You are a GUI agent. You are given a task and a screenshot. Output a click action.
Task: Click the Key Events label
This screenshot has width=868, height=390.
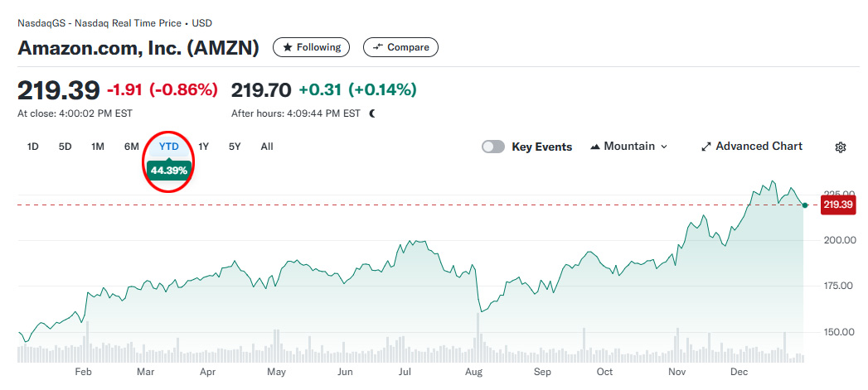(x=542, y=147)
